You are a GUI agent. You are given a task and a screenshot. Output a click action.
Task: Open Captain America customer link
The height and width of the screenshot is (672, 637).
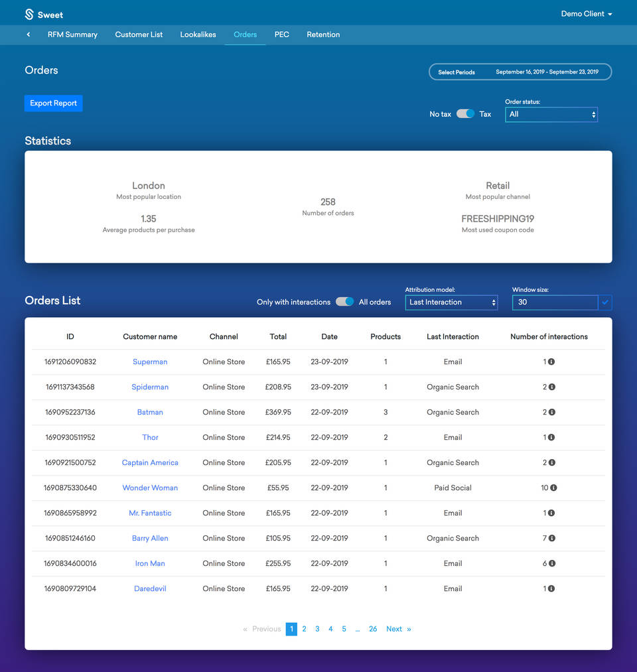(x=150, y=463)
